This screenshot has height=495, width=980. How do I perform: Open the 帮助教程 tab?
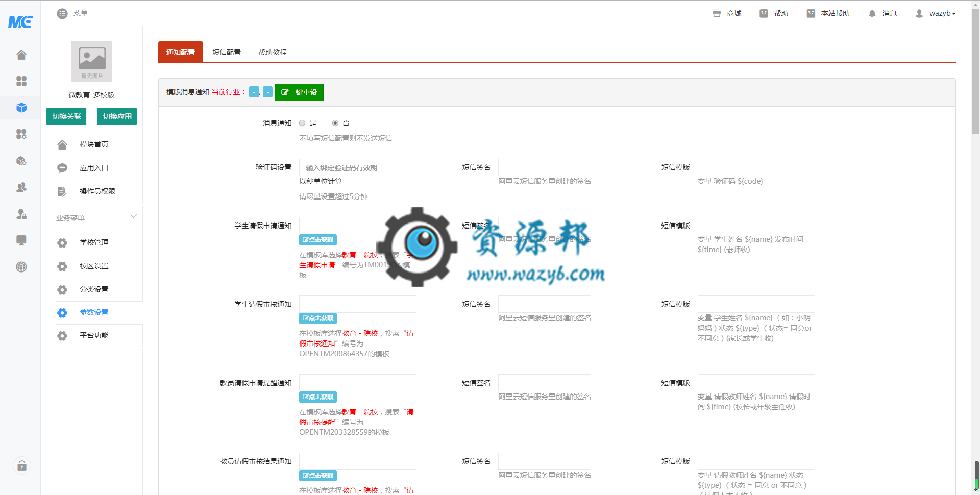[x=272, y=52]
